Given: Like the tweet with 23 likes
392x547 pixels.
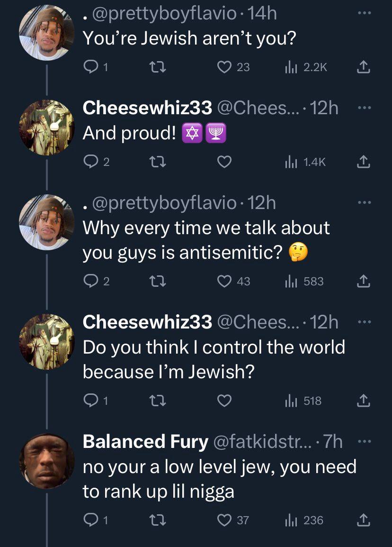Looking at the screenshot, I should point(224,67).
